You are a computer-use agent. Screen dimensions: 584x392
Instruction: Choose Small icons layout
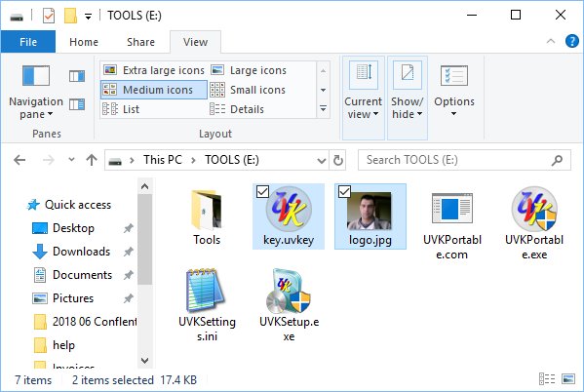[248, 90]
